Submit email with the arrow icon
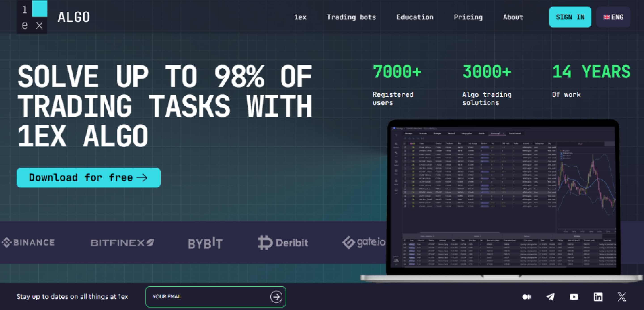 coord(276,297)
